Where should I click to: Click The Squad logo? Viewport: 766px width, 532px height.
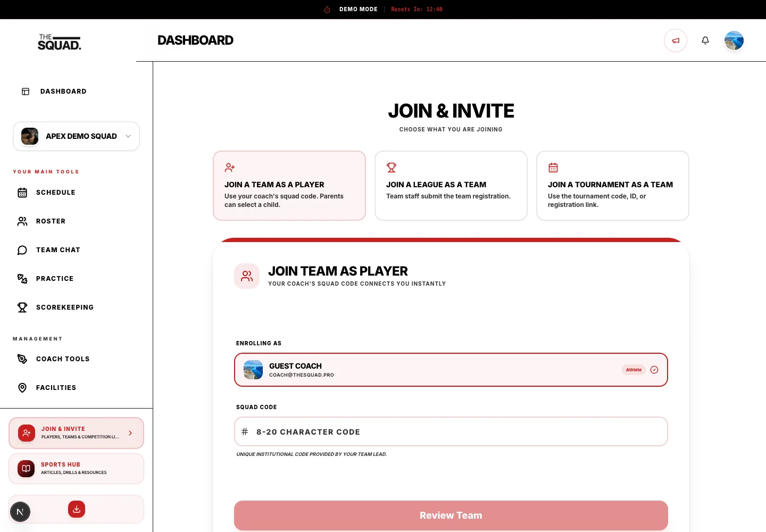coord(60,42)
